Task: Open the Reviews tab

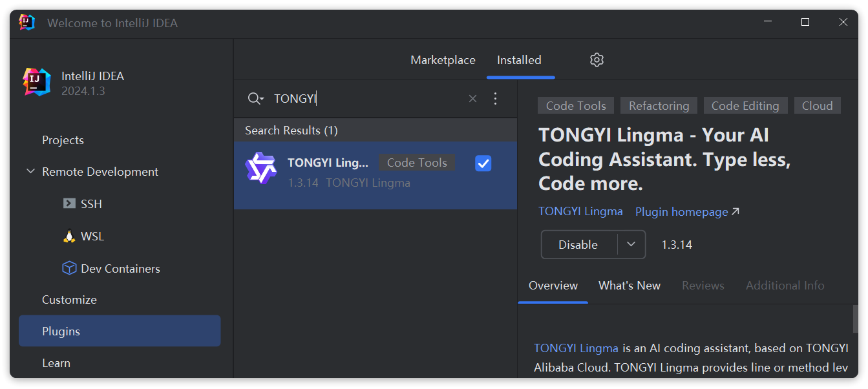Action: pyautogui.click(x=703, y=286)
